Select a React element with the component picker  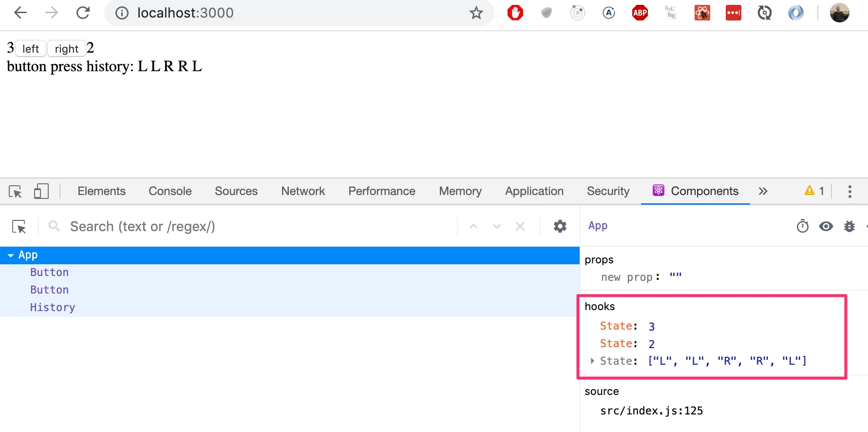point(19,227)
